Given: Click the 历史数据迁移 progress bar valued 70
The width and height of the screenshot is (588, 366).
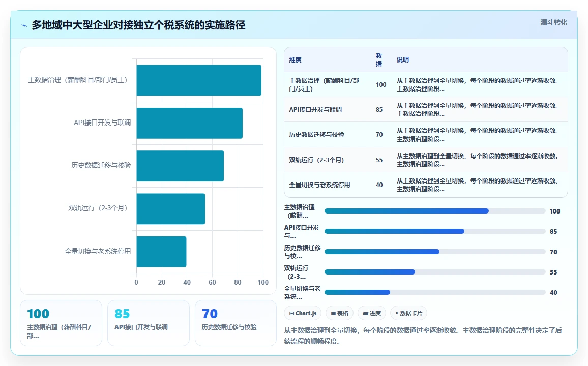Looking at the screenshot, I should click(x=435, y=252).
